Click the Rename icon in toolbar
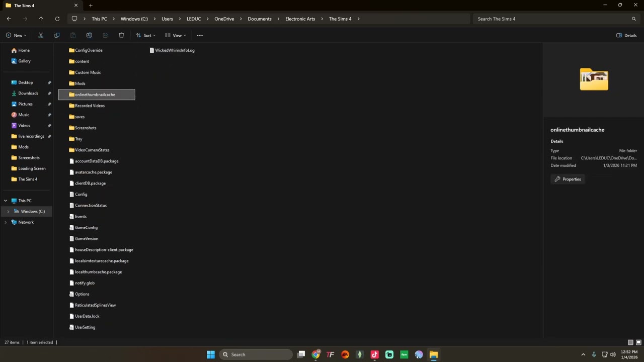Viewport: 644px width, 362px height. (89, 35)
